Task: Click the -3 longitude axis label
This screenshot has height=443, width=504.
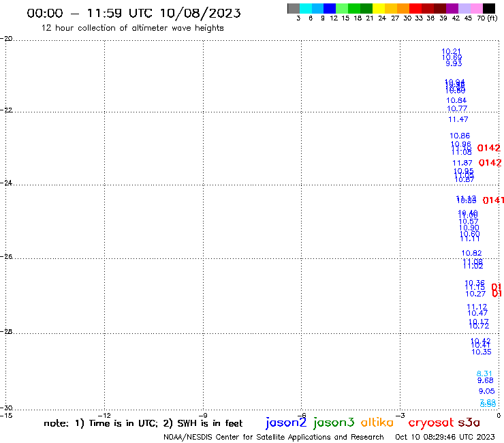Action: (x=400, y=415)
